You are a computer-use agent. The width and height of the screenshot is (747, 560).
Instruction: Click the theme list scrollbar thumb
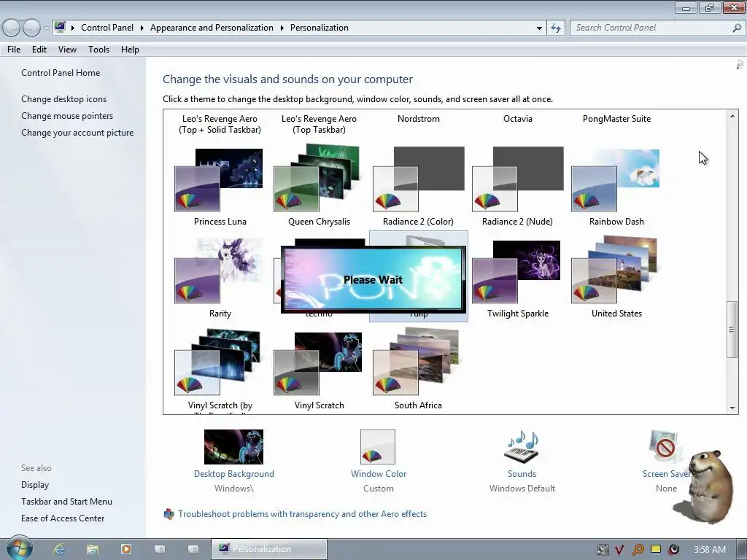point(732,329)
